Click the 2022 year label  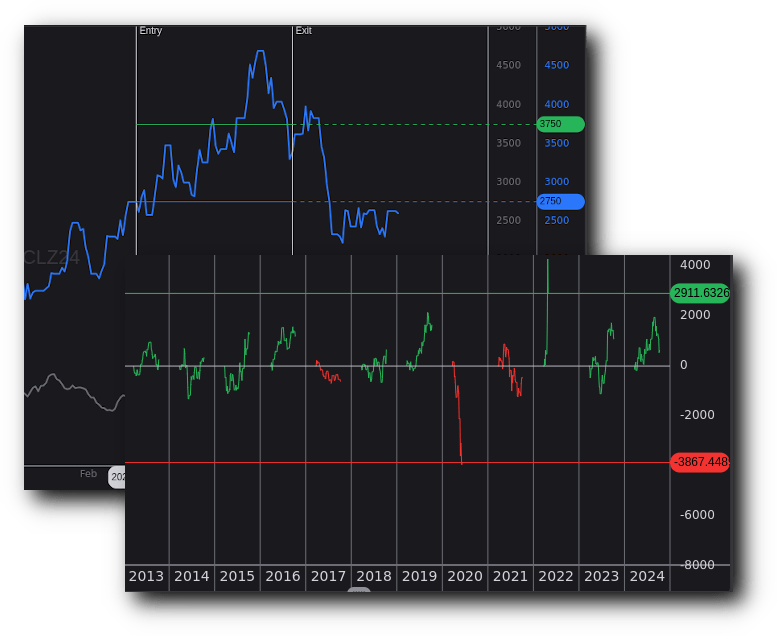click(556, 577)
